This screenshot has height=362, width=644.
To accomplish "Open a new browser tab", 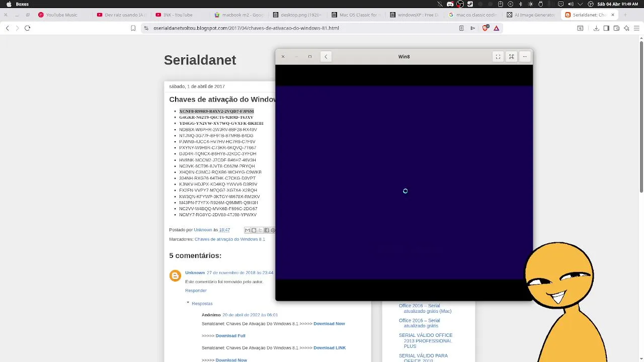I will click(x=626, y=15).
